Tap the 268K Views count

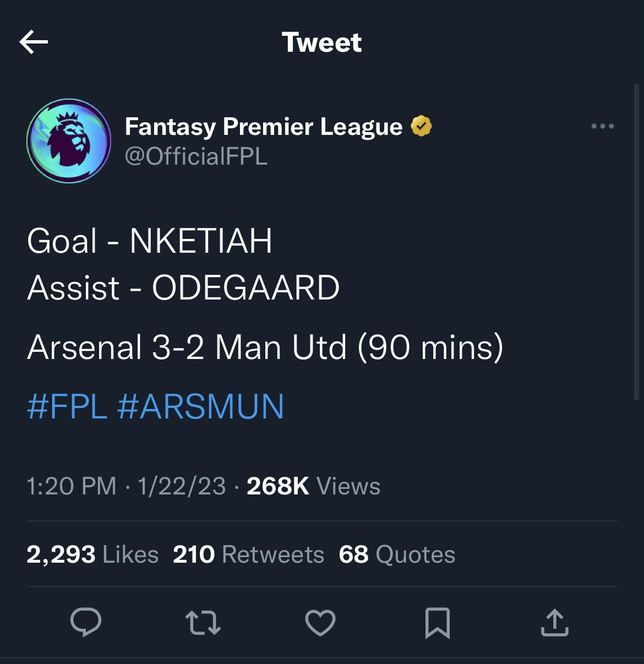[313, 486]
